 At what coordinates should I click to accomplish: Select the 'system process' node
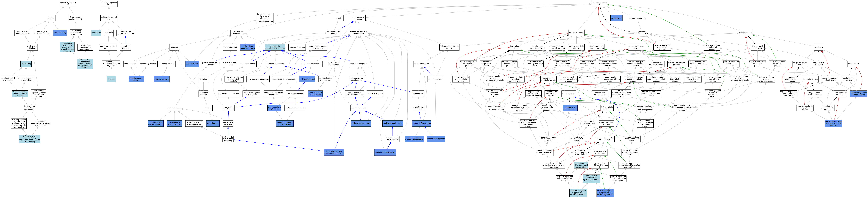pos(230,47)
